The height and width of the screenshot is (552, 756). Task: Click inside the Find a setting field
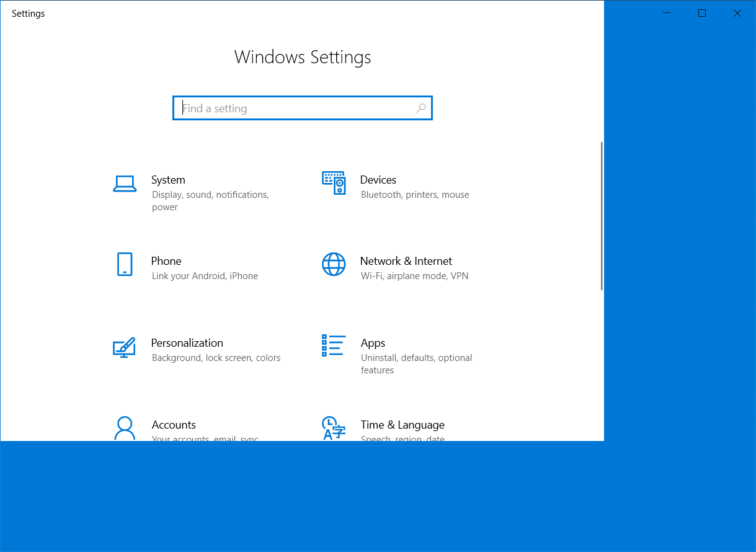coord(303,108)
